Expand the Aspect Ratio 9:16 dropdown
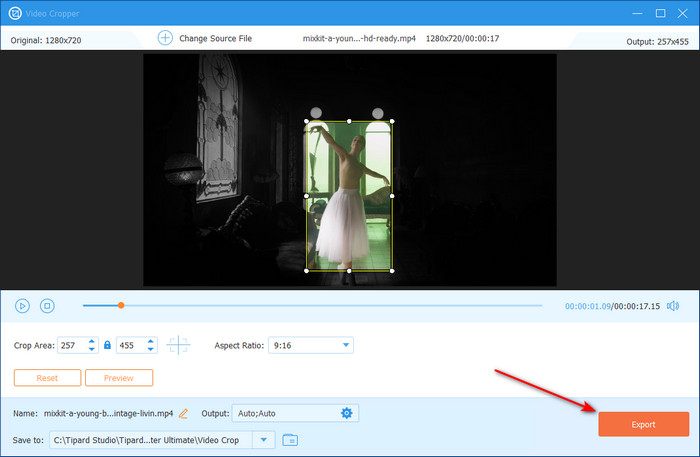This screenshot has width=700, height=457. (x=346, y=345)
